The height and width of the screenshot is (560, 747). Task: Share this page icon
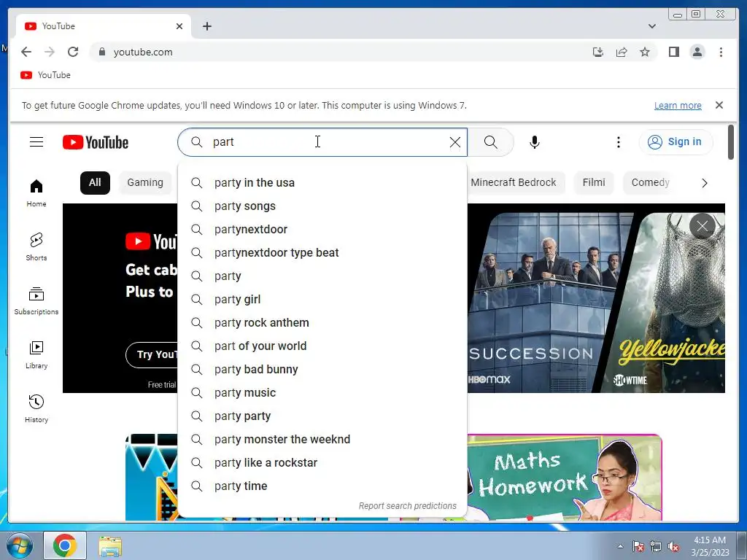622,52
